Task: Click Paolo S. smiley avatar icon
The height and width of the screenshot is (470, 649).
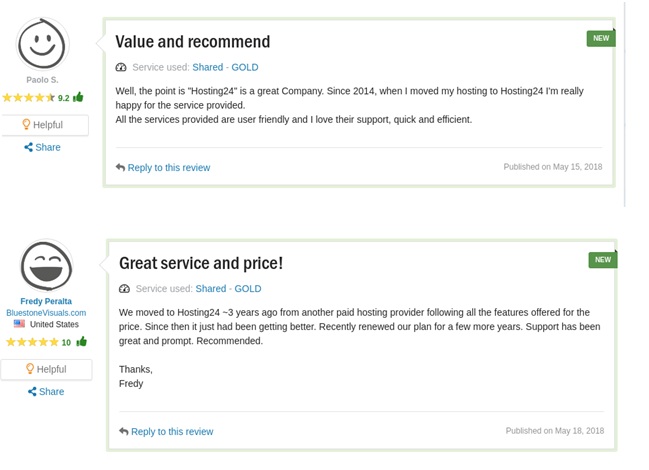Action: [42, 44]
